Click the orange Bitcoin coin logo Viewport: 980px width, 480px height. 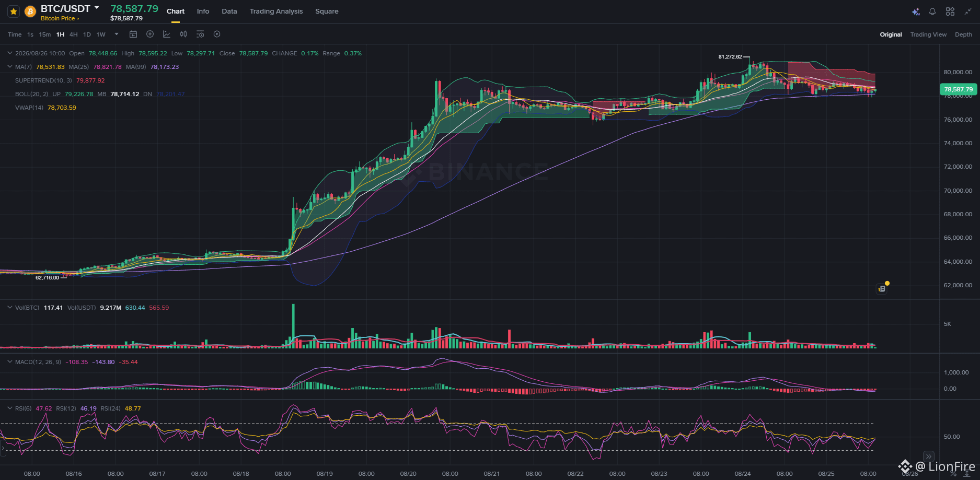(x=30, y=11)
